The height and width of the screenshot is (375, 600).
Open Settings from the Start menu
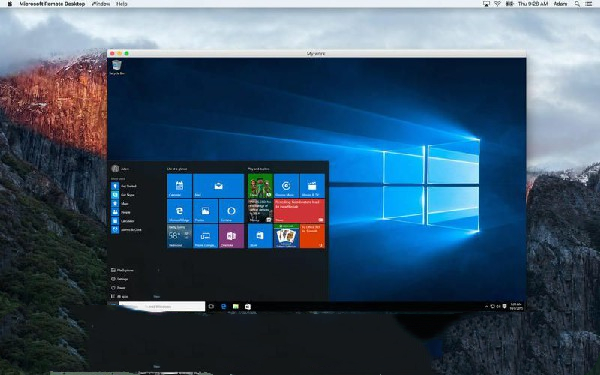point(120,279)
